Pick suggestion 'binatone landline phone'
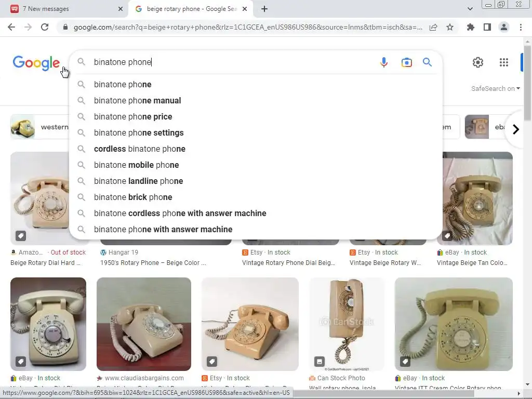Viewport: 532px width, 399px height. pos(256,181)
